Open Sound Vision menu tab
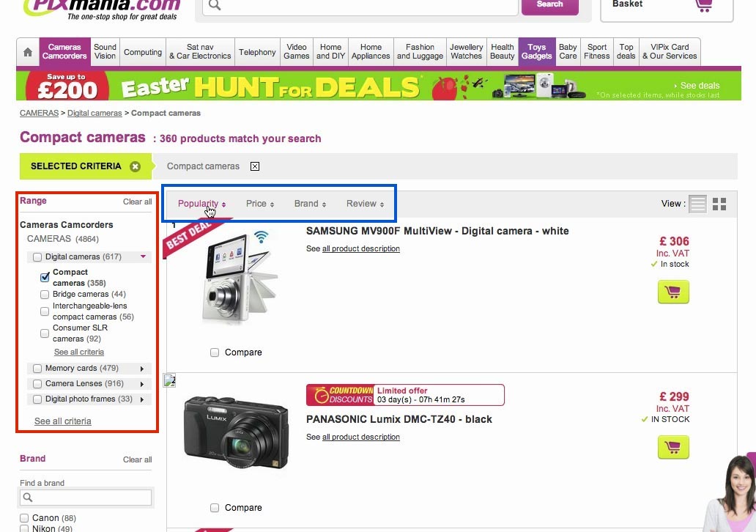Image resolution: width=756 pixels, height=532 pixels. (105, 51)
